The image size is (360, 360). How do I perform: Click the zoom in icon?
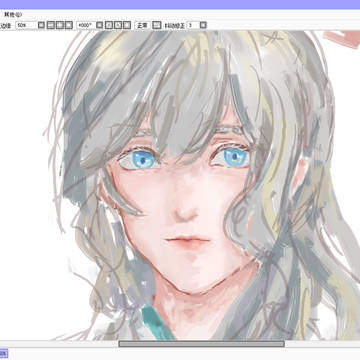[x=60, y=25]
